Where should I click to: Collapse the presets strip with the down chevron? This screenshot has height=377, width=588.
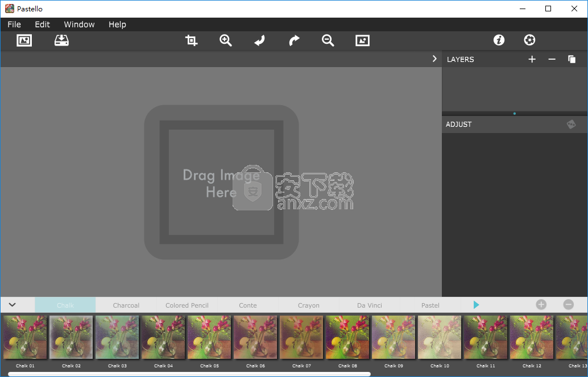pos(13,305)
